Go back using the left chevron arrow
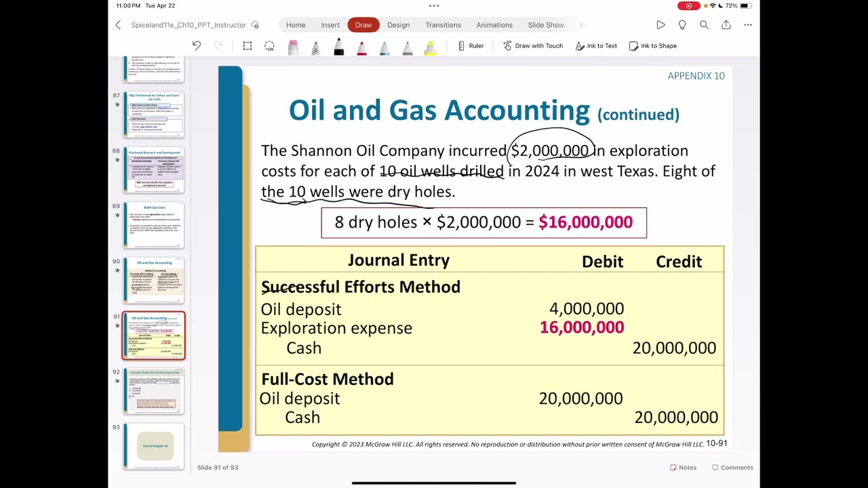Screen dimensions: 868x488 118,25
